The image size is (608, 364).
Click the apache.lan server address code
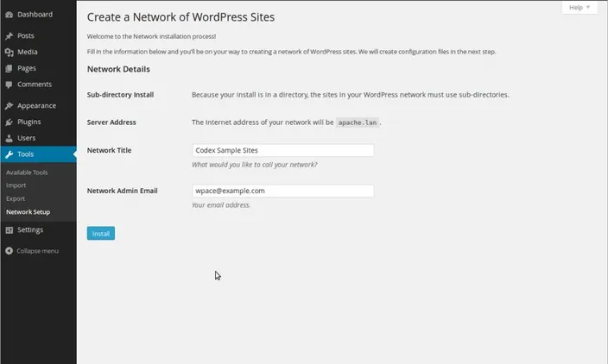tap(358, 122)
